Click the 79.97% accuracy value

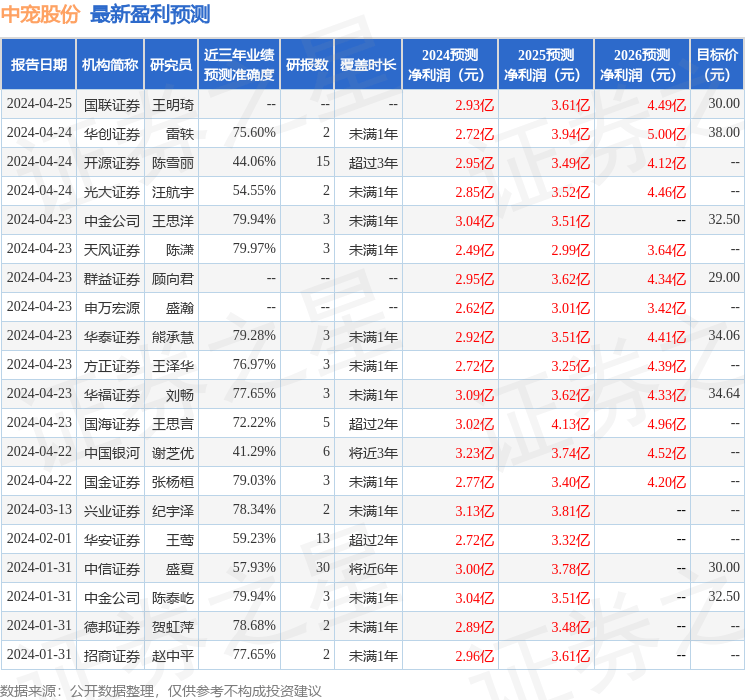click(254, 249)
